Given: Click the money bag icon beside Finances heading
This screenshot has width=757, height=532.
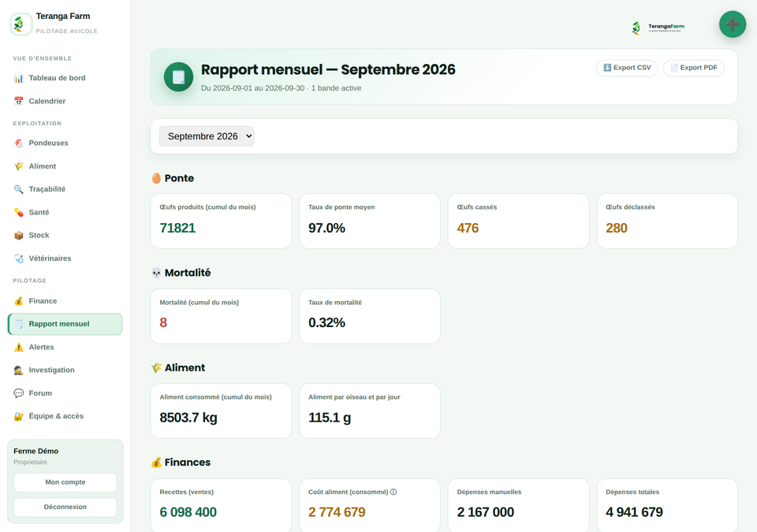Looking at the screenshot, I should (156, 463).
